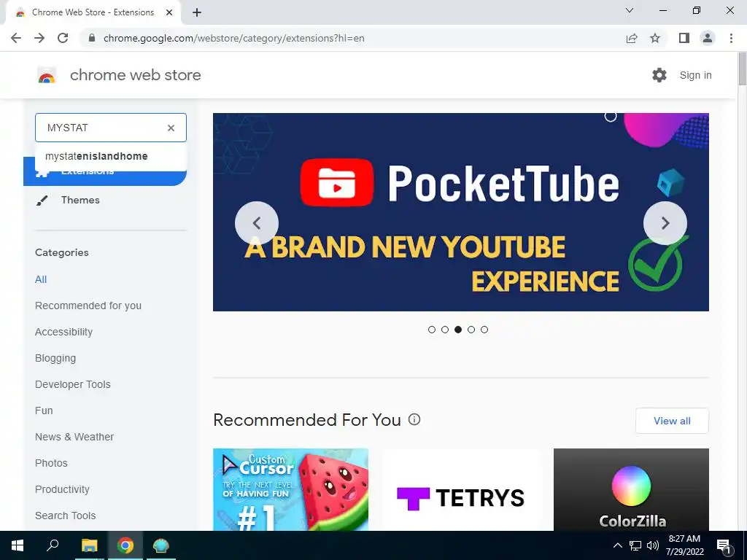Open the Windows Start menu
The image size is (747, 560).
(18, 545)
